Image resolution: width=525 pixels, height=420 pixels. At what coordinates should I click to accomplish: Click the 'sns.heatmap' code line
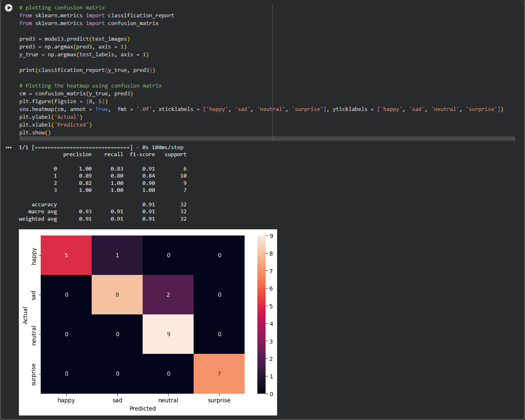(x=261, y=109)
